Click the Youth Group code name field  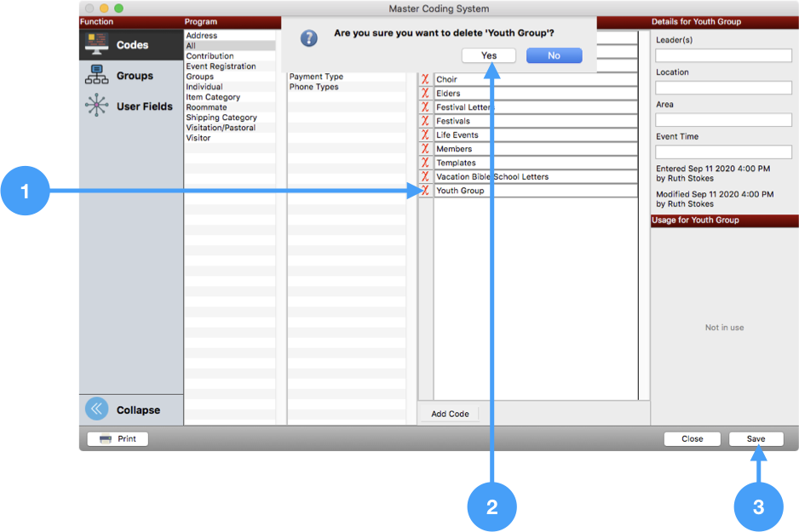click(536, 191)
